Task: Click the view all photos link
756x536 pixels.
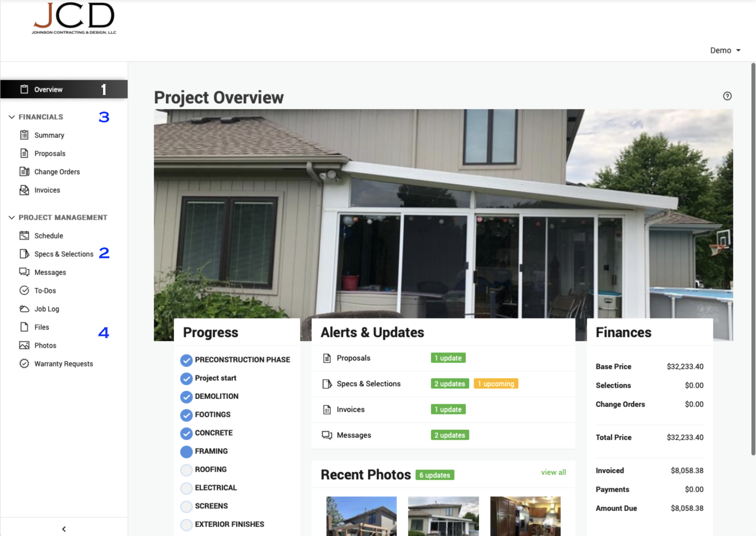Action: (553, 472)
